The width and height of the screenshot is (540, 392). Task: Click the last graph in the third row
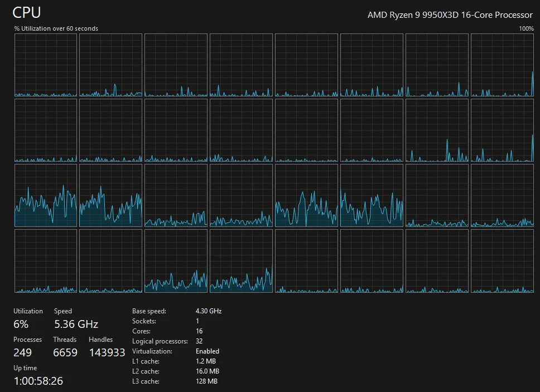pos(502,196)
